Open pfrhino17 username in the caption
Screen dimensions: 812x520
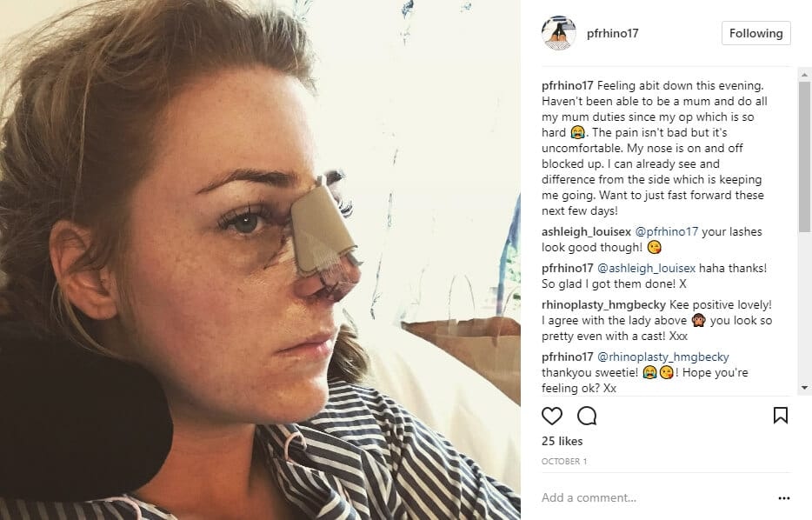pyautogui.click(x=567, y=85)
